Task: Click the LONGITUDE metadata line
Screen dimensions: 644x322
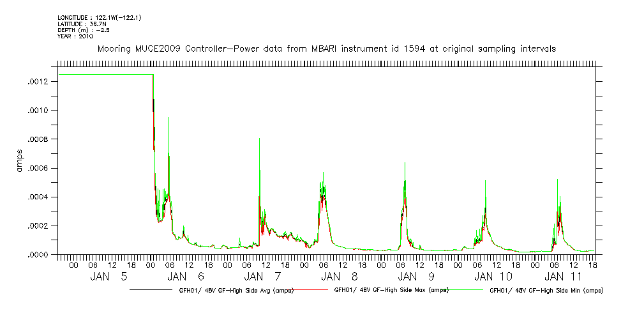Action: click(99, 17)
